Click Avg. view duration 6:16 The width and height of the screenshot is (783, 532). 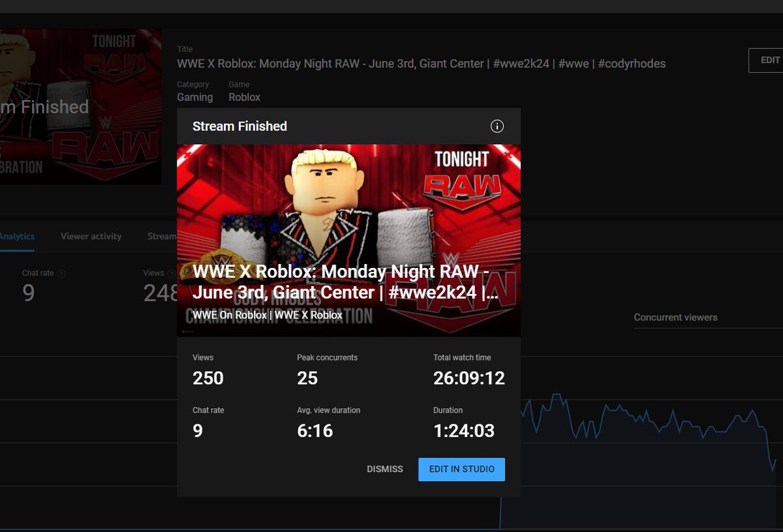[315, 431]
